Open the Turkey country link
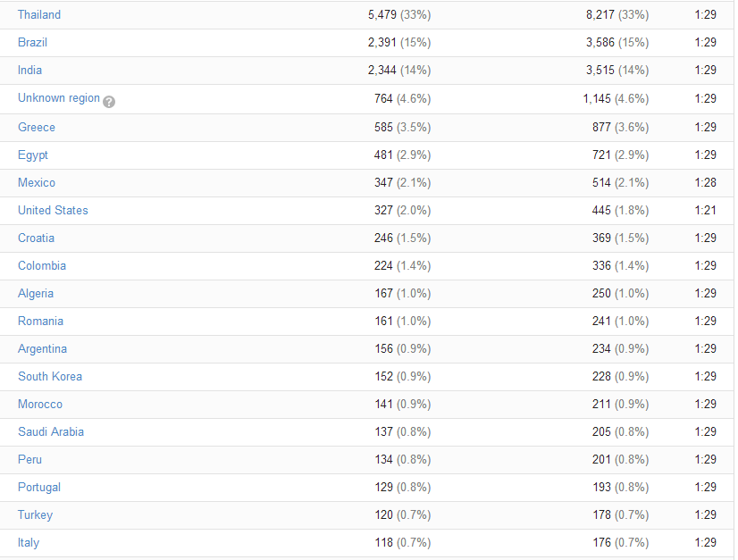Viewport: 738px width, 560px height. pyautogui.click(x=36, y=515)
